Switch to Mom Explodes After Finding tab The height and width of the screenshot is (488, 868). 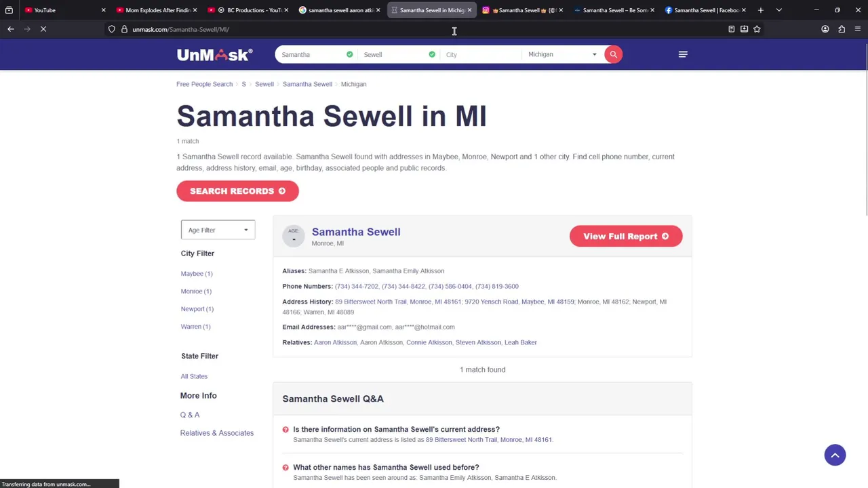click(x=156, y=10)
